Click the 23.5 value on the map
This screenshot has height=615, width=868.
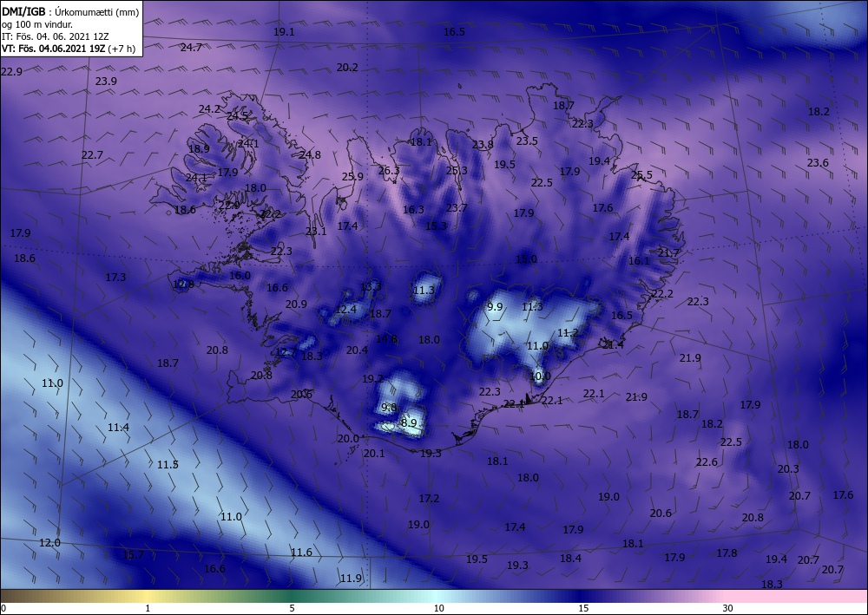(x=527, y=141)
